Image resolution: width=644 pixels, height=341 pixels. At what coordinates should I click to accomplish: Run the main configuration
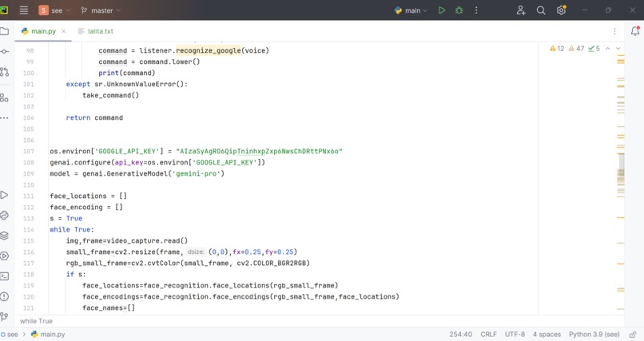pos(442,10)
